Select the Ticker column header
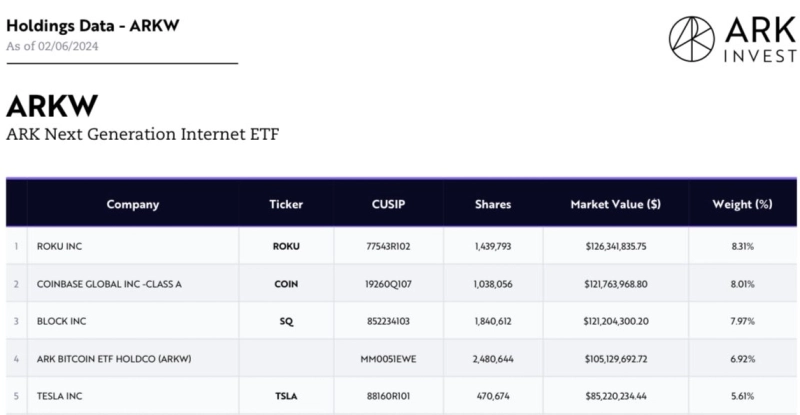This screenshot has height=415, width=800. [x=286, y=204]
